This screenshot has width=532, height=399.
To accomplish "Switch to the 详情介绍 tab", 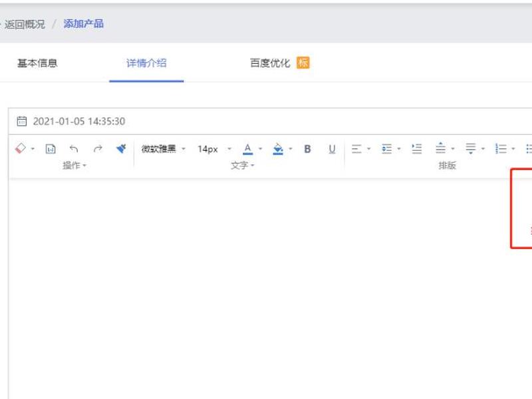I will (x=146, y=63).
